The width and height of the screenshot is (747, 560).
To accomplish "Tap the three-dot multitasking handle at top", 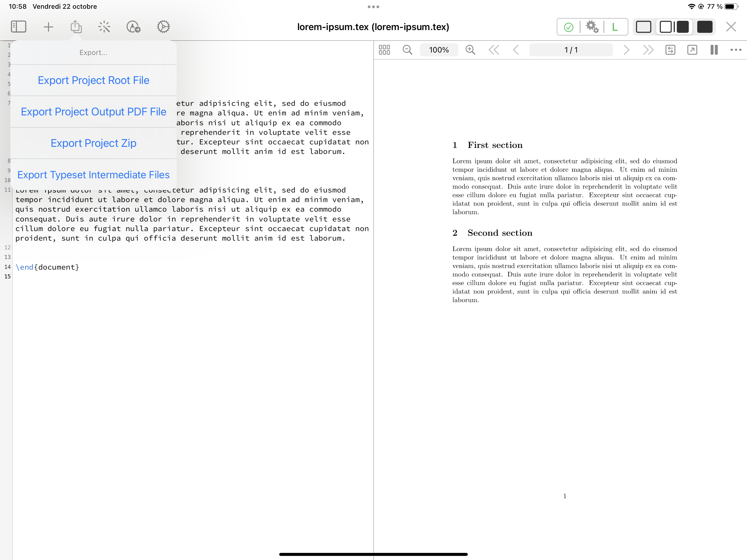I will 373,7.
